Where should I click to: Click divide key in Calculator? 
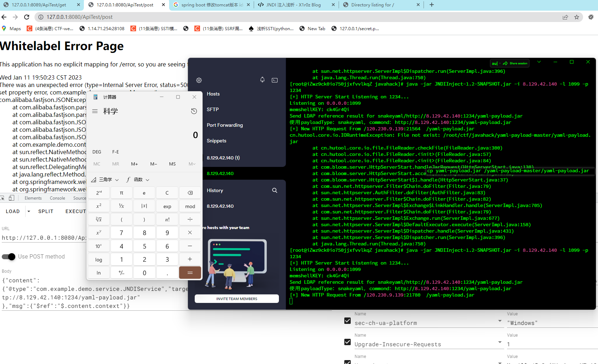coord(190,219)
